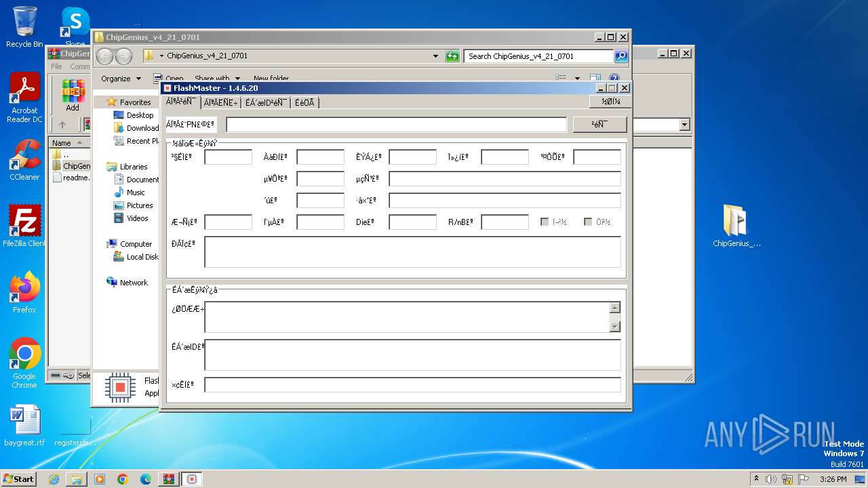Switch to WinRAR taskbar button

168,479
